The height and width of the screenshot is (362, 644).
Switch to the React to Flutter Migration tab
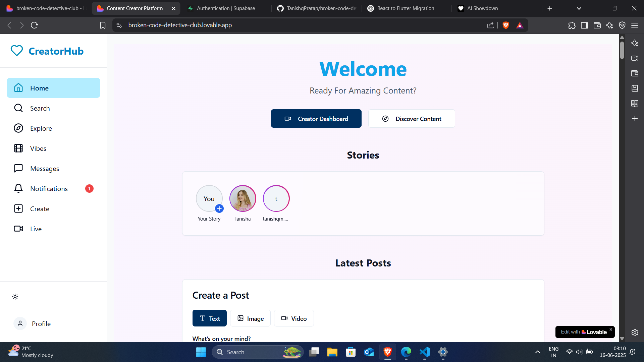tap(405, 8)
